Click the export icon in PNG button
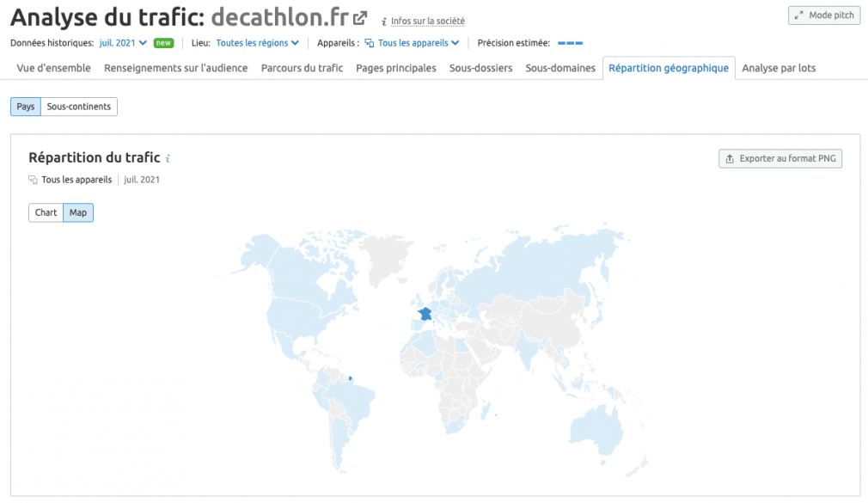The image size is (868, 503). (730, 159)
